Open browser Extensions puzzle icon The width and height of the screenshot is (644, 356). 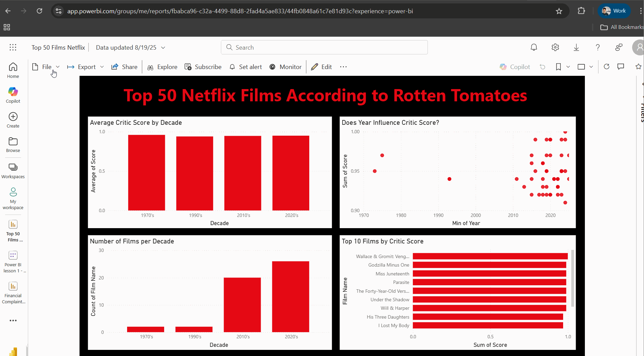tap(581, 11)
